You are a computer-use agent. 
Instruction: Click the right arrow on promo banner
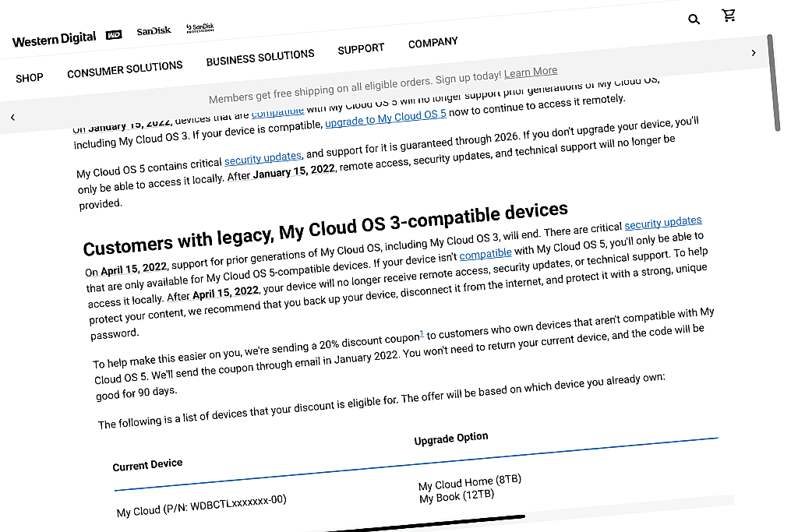click(754, 53)
